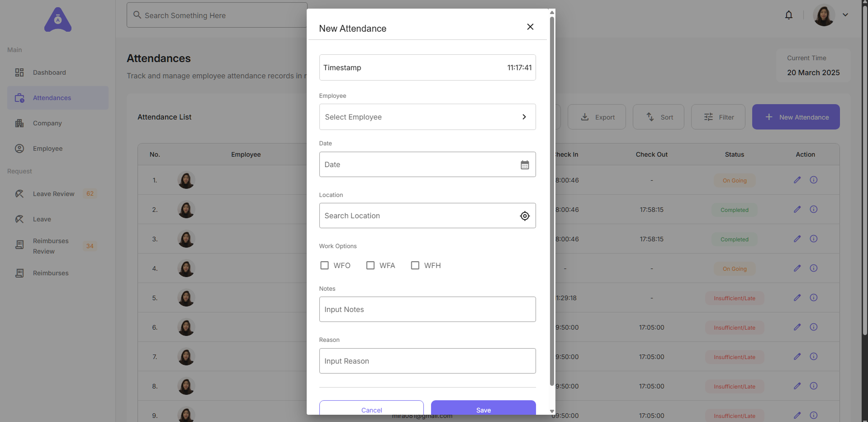Open the Sort options
Screen dimensions: 868x422
(659, 117)
